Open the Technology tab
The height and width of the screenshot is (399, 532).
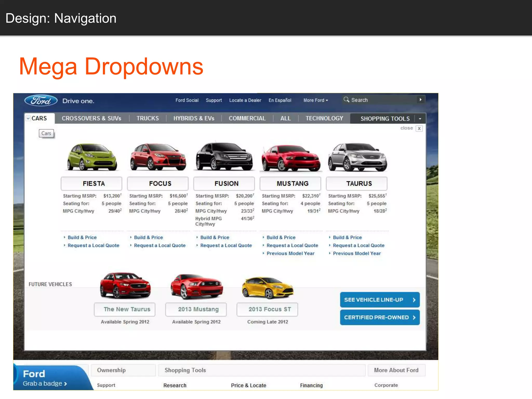point(324,118)
